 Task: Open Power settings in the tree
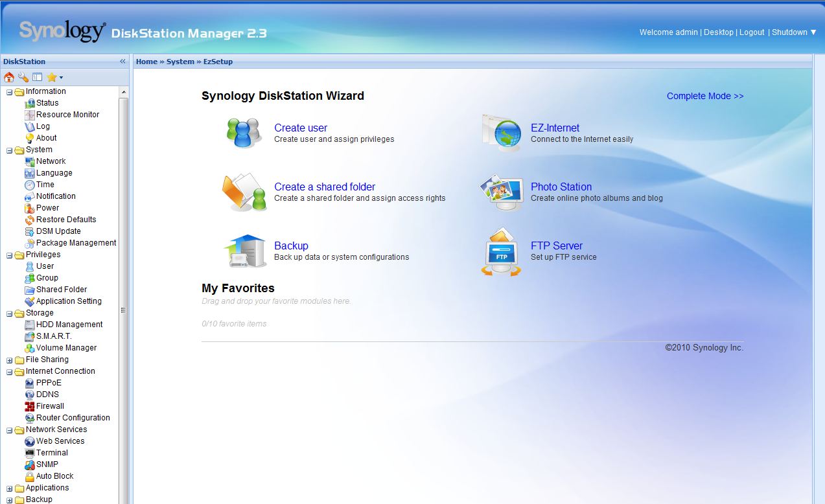pos(47,208)
